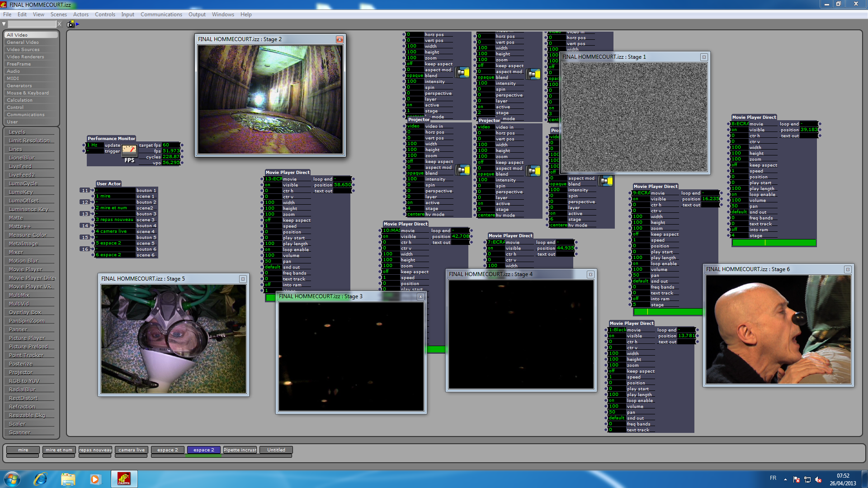The width and height of the screenshot is (868, 488).
Task: Toggle visible on the 9:ECRA Movie Player
Action: pyautogui.click(x=641, y=199)
